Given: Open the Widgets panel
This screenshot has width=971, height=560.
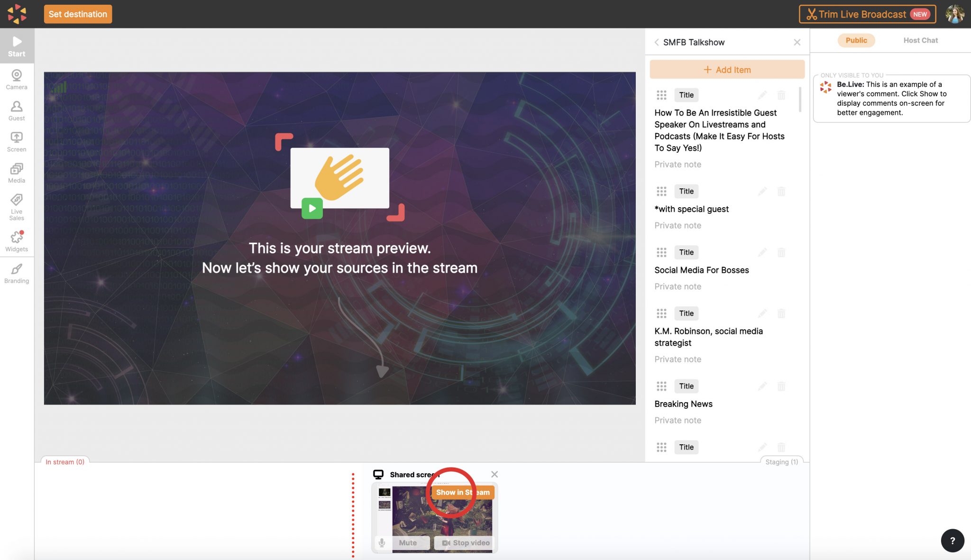Looking at the screenshot, I should coord(17,239).
